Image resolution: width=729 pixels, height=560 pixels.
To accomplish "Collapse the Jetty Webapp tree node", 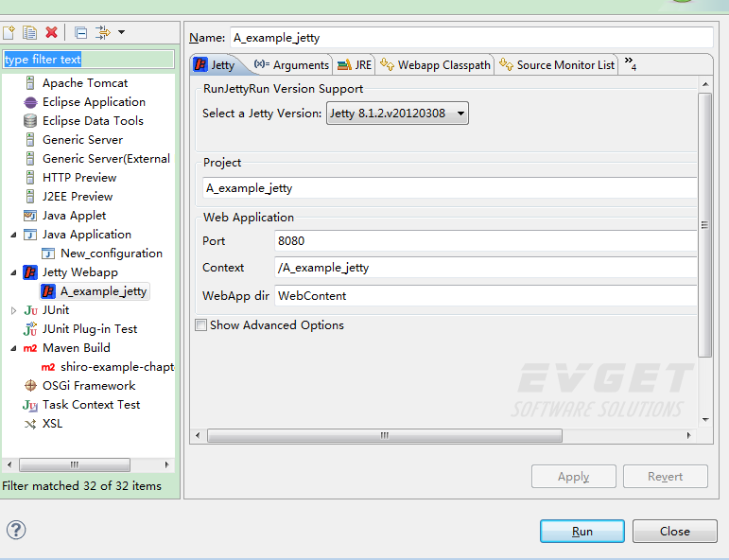I will pos(13,272).
